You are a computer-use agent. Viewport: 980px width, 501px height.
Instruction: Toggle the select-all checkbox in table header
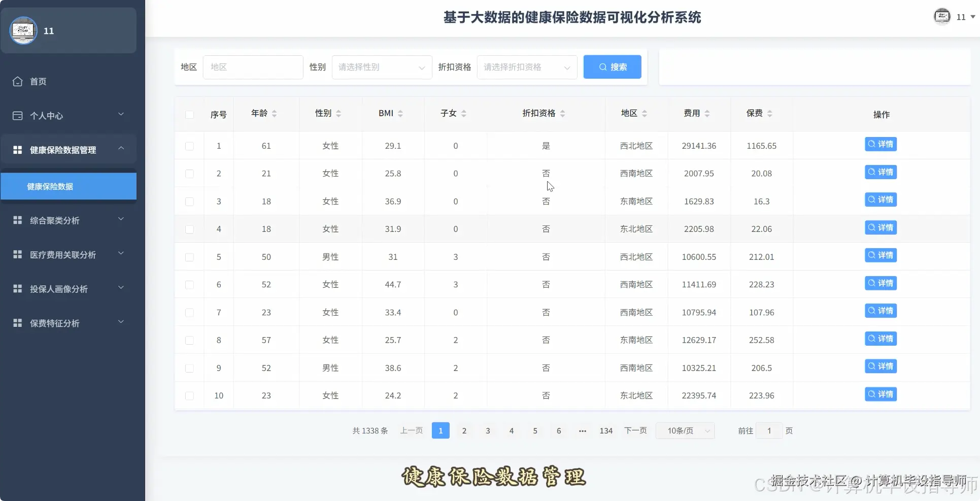[x=189, y=115]
